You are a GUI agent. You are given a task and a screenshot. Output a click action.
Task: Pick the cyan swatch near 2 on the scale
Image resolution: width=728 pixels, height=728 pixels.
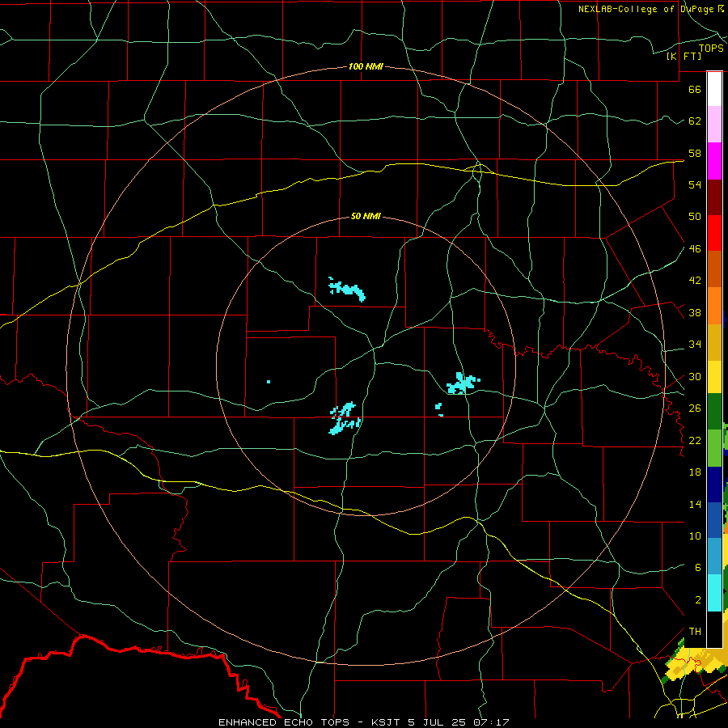(x=714, y=593)
